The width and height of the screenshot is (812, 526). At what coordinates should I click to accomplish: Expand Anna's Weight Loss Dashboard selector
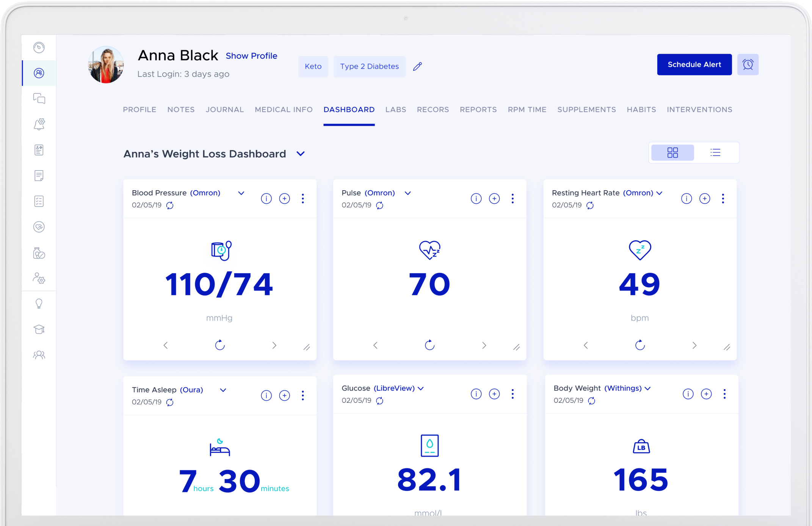(x=301, y=154)
